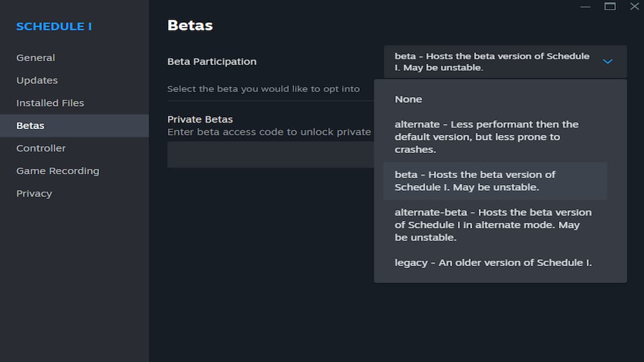The image size is (644, 362).
Task: Select the None beta option
Action: [408, 99]
